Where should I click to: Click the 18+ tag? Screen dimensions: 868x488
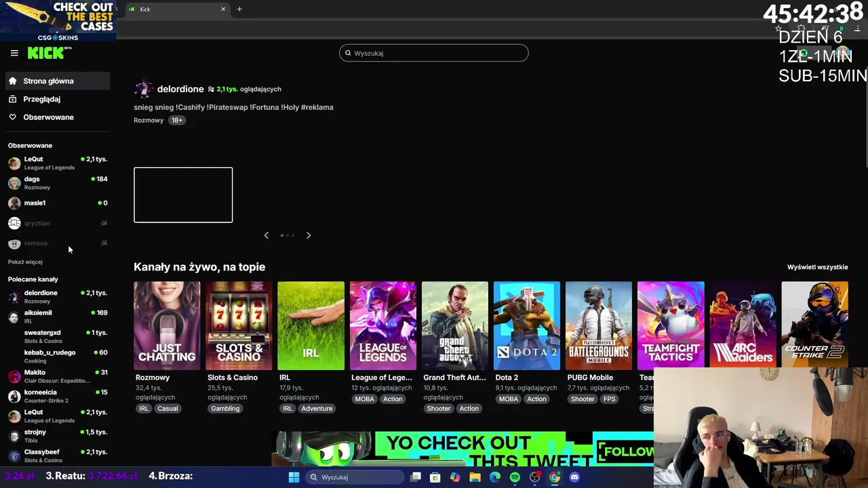[176, 120]
